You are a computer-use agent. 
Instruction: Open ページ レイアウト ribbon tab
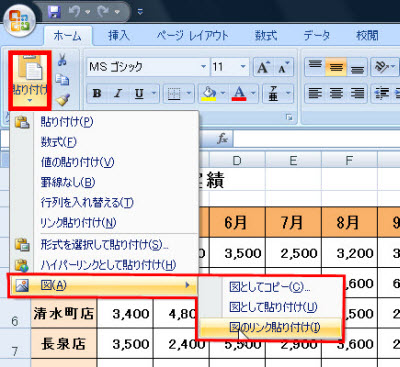click(192, 35)
